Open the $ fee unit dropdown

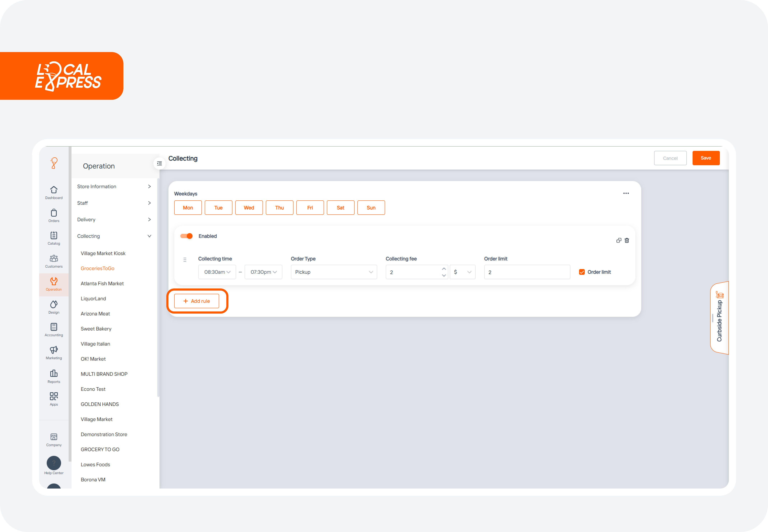click(462, 272)
